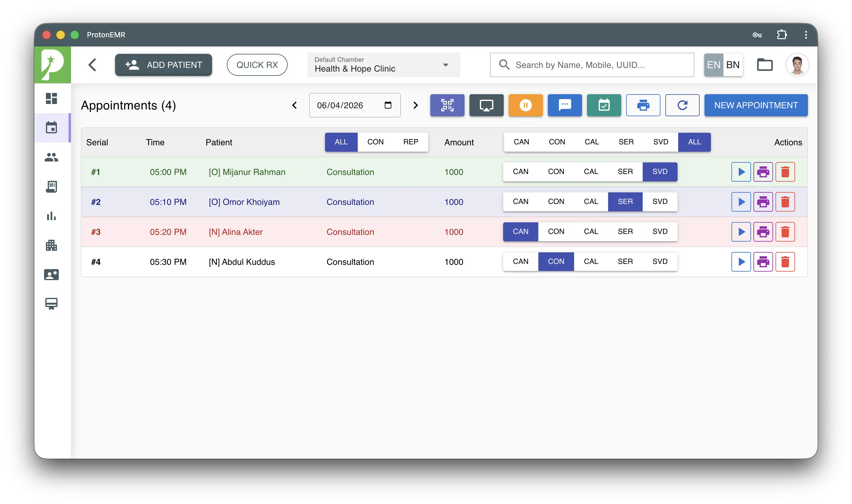The image size is (852, 504).
Task: Click the ProtonEMR logo
Action: [52, 65]
